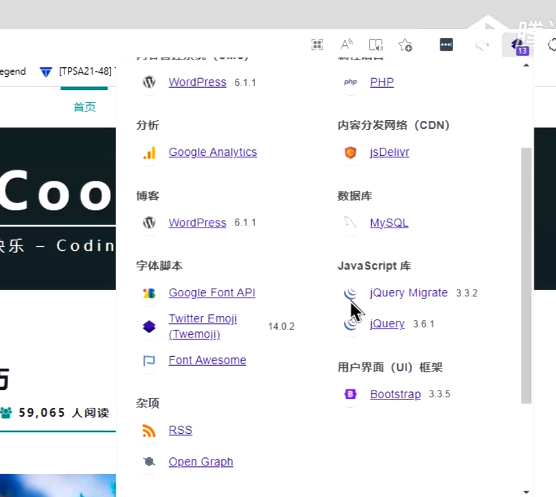Click the blue triangle bookmark favicon
Image resolution: width=556 pixels, height=497 pixels.
(x=46, y=72)
